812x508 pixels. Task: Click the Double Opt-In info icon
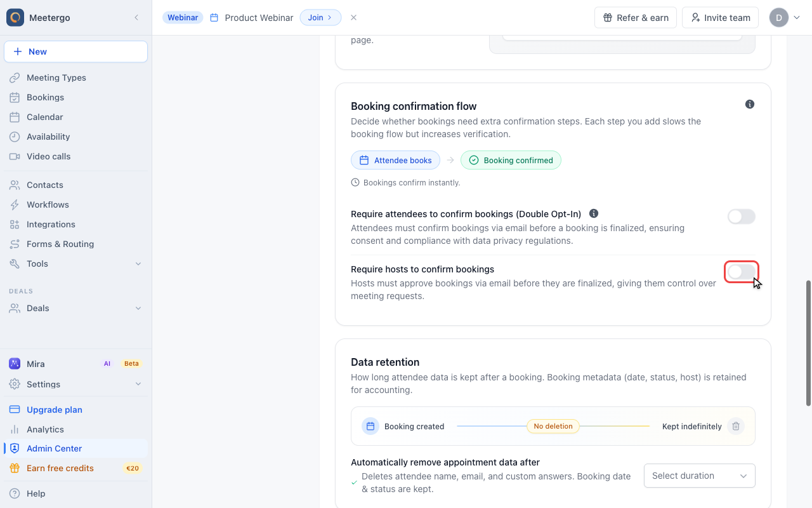point(594,213)
